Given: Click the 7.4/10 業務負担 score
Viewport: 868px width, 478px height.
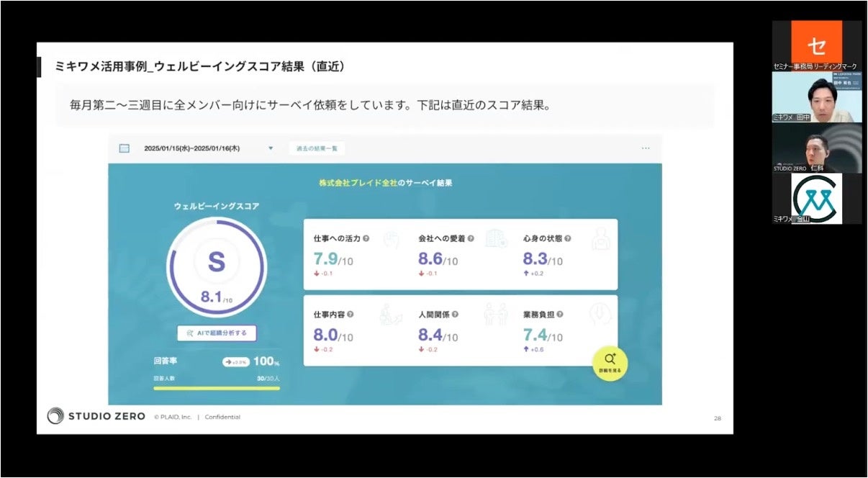Looking at the screenshot, I should [543, 335].
